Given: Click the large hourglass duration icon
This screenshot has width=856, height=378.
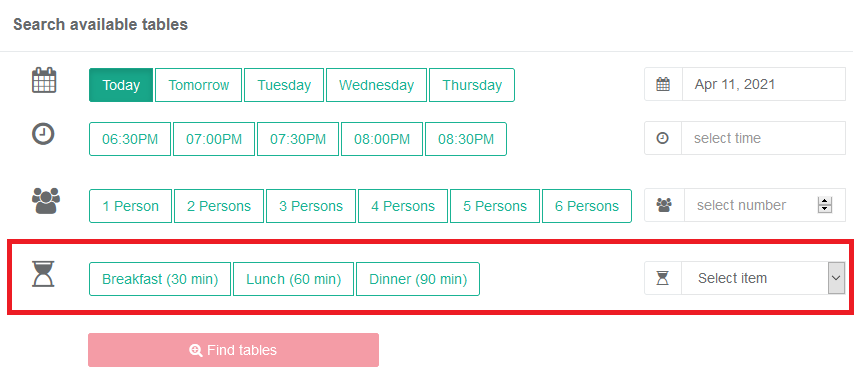Looking at the screenshot, I should [43, 274].
